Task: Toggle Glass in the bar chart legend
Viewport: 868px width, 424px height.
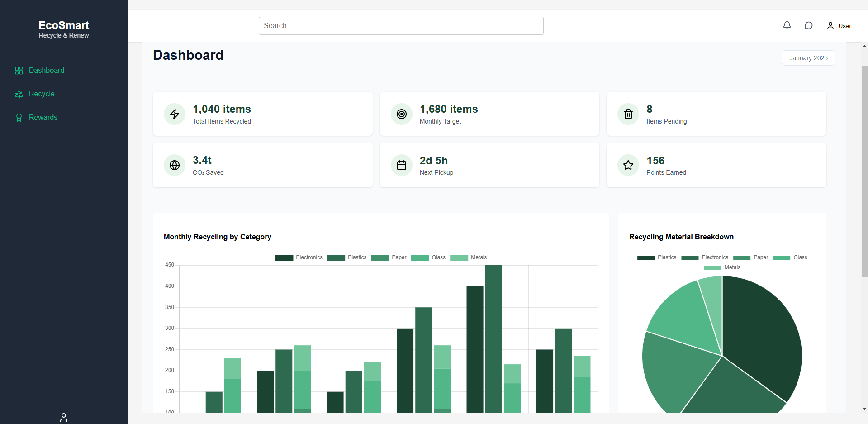Action: [428, 257]
